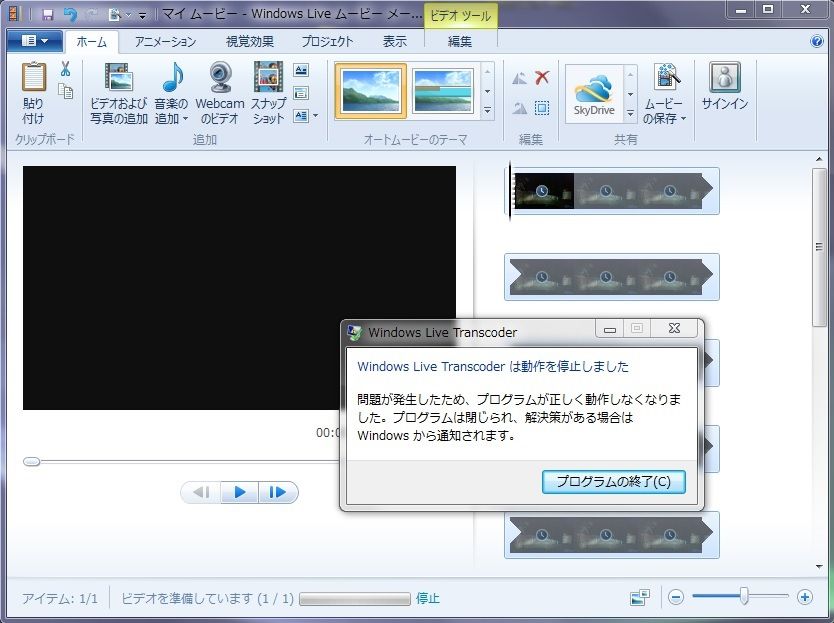
Task: Cut selection with the scissors icon
Action: pyautogui.click(x=65, y=69)
